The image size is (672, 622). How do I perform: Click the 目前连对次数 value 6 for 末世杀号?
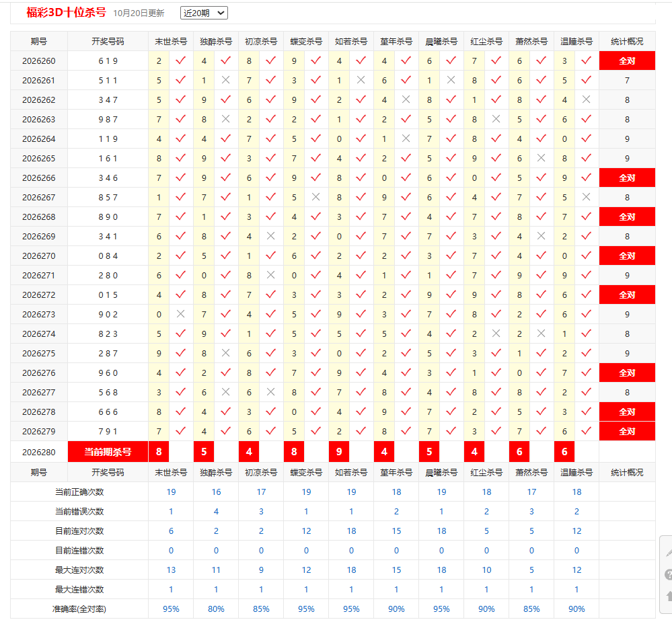point(171,531)
